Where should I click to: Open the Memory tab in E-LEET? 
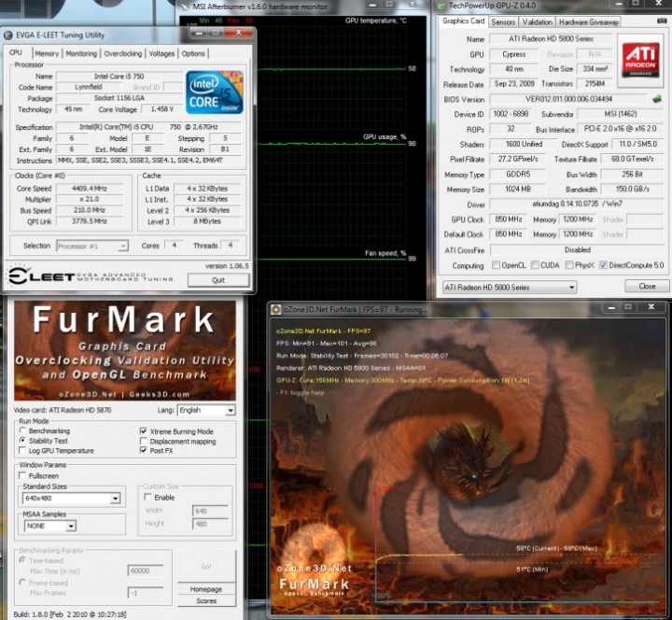click(47, 53)
